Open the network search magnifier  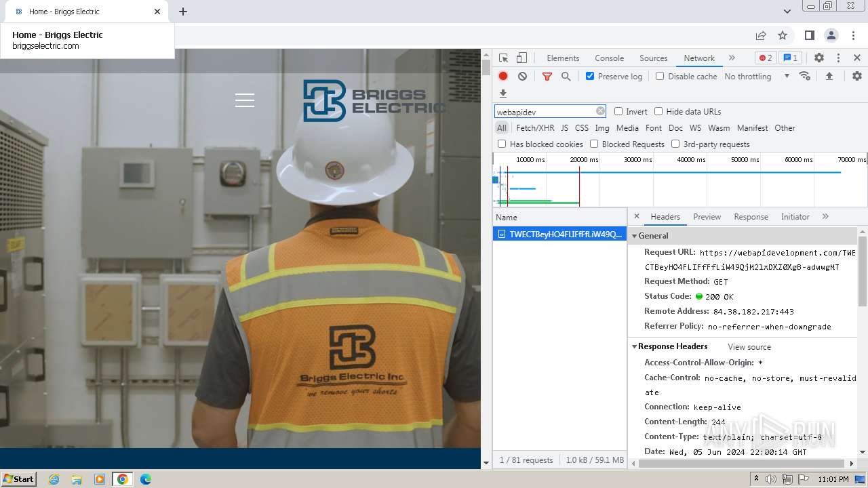pyautogui.click(x=566, y=77)
